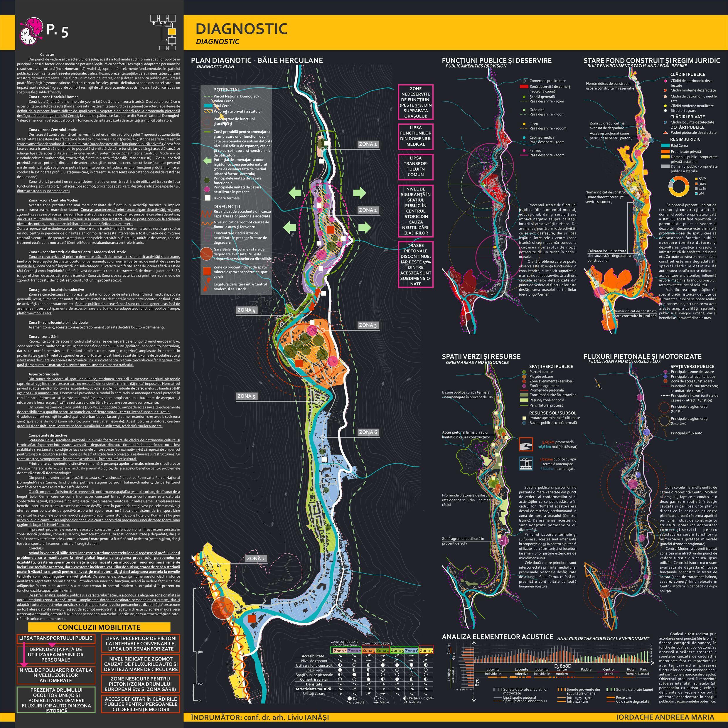728x728 pixels.
Task: Click the arrow symbol for Principalul flux auto
Action: click(x=665, y=433)
